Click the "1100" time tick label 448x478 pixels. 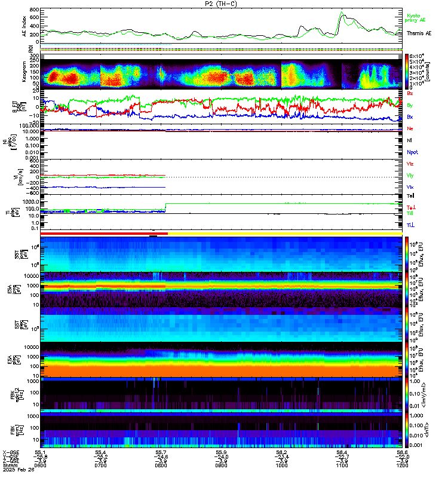[x=342, y=465]
